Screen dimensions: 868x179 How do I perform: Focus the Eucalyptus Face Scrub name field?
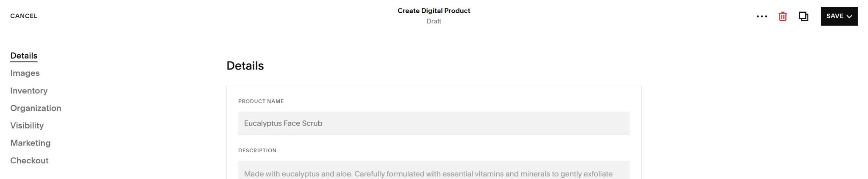click(x=434, y=123)
